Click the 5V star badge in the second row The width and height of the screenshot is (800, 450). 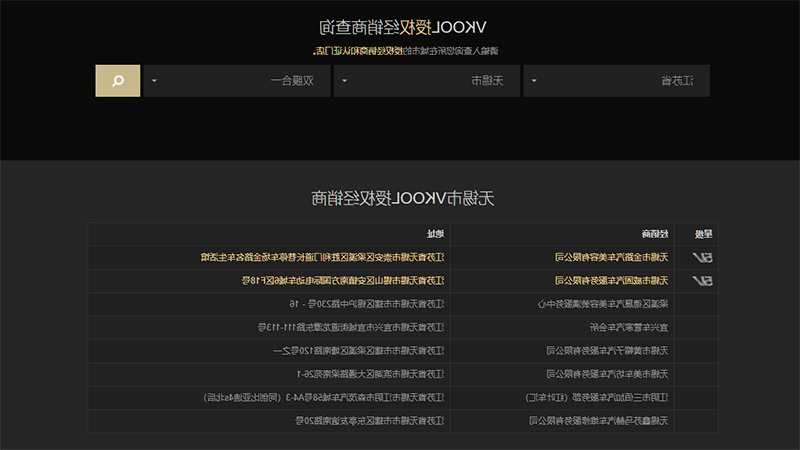[x=703, y=281]
